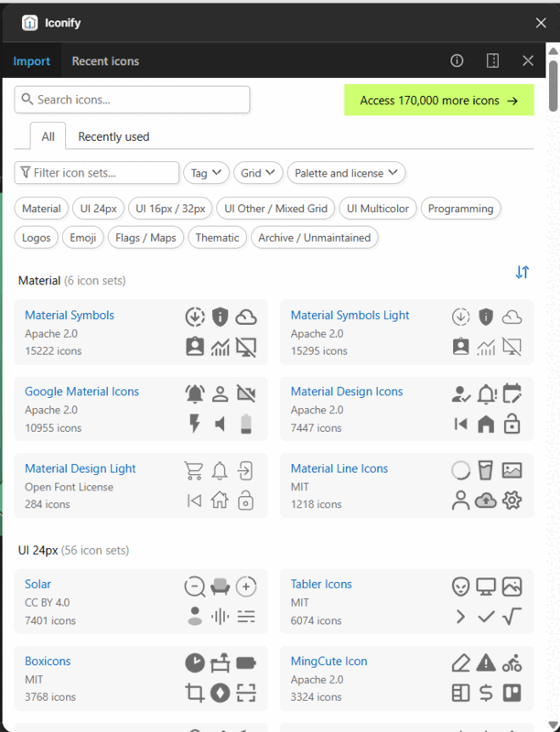
Task: Switch to the Import tab
Action: pos(31,61)
